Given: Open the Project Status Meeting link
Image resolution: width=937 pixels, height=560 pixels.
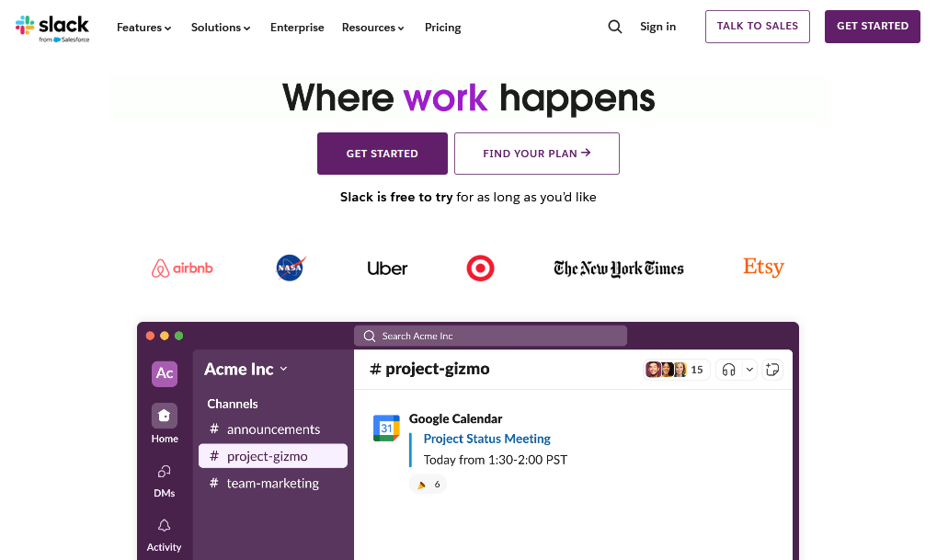Looking at the screenshot, I should (x=486, y=439).
